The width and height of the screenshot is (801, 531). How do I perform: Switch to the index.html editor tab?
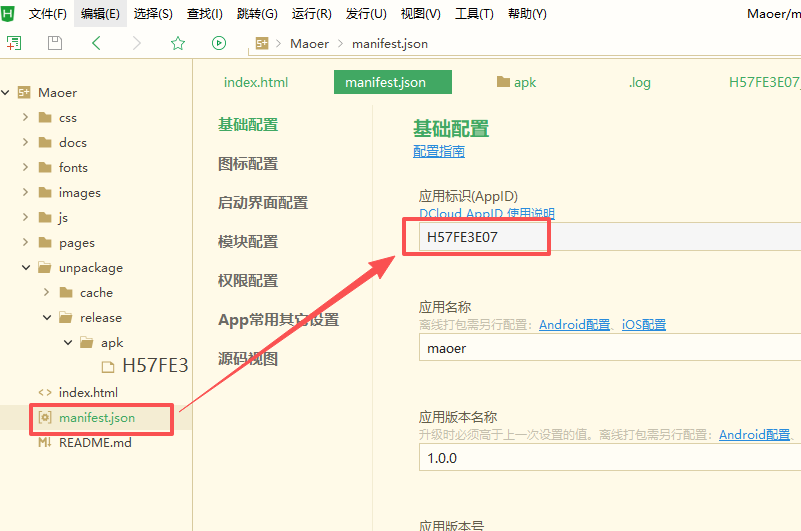click(x=256, y=82)
